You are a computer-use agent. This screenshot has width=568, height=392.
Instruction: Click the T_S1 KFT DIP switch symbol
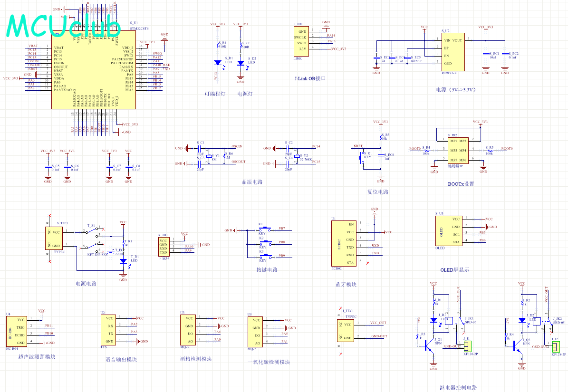(x=92, y=239)
